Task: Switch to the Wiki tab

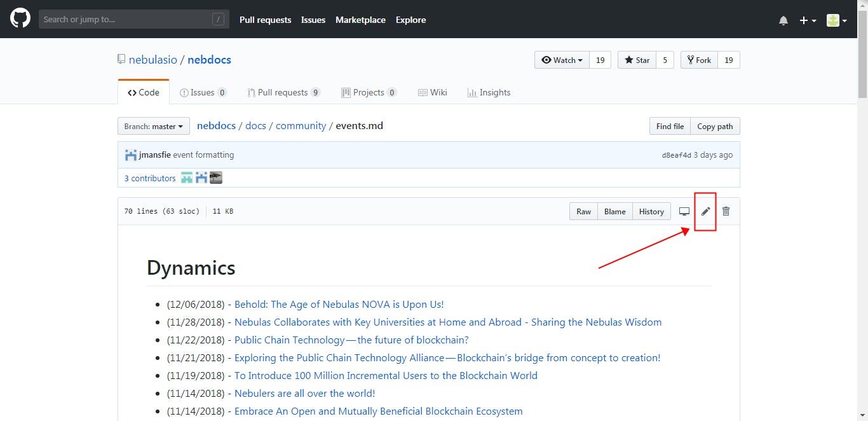Action: coord(433,92)
